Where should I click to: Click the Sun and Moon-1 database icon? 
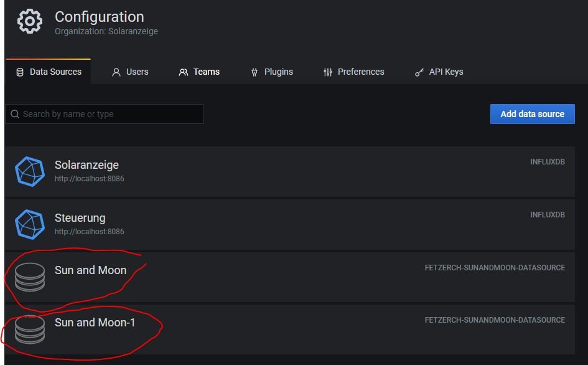point(30,329)
